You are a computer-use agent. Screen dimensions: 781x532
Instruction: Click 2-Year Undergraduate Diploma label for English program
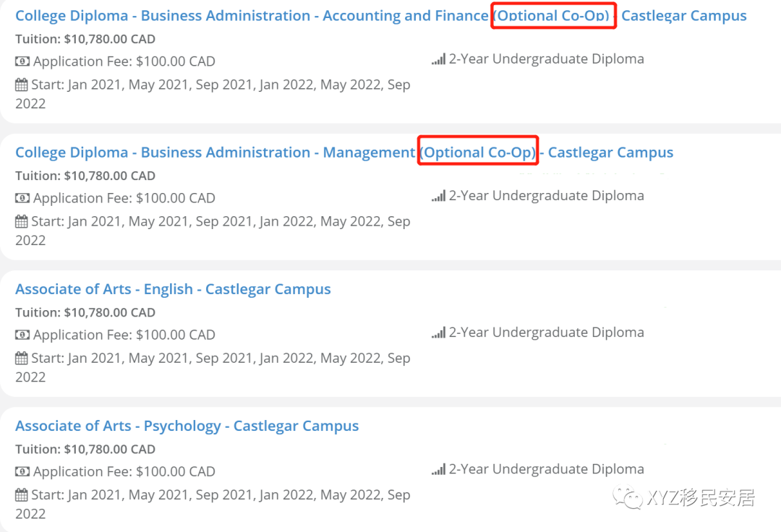(x=546, y=332)
